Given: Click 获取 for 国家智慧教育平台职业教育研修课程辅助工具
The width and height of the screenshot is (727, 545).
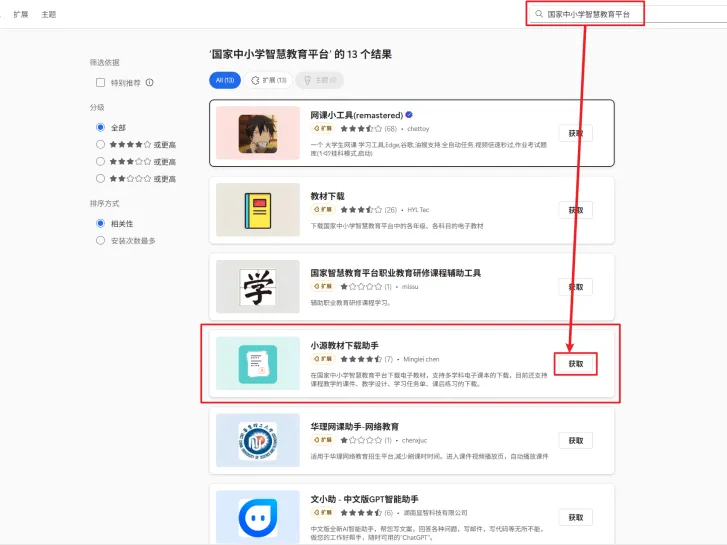Looking at the screenshot, I should click(x=575, y=287).
